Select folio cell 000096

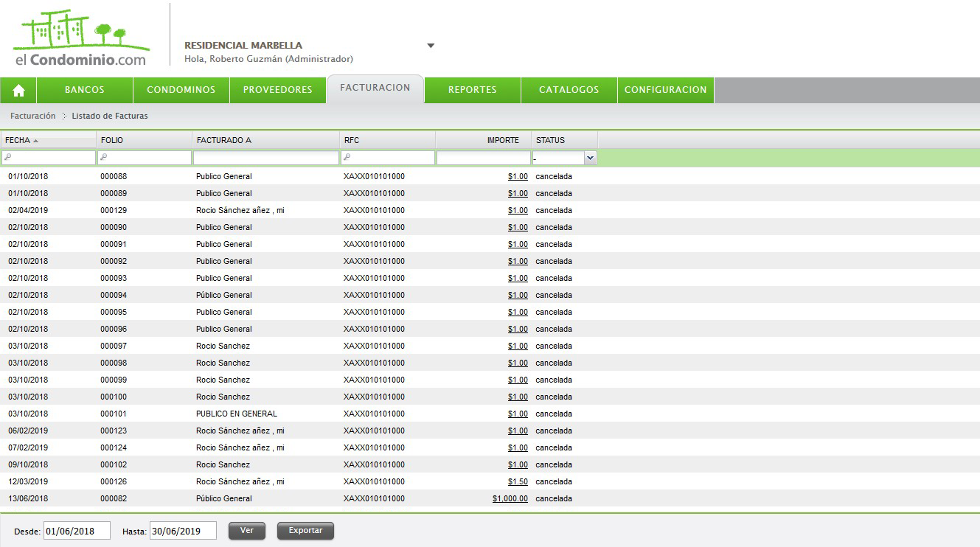(x=114, y=330)
